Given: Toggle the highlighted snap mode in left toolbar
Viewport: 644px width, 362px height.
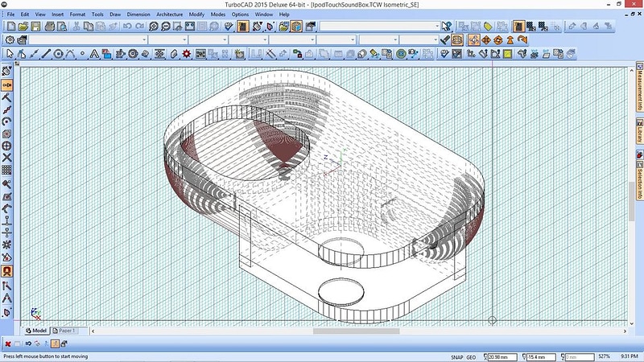Looking at the screenshot, I should pos(7,85).
